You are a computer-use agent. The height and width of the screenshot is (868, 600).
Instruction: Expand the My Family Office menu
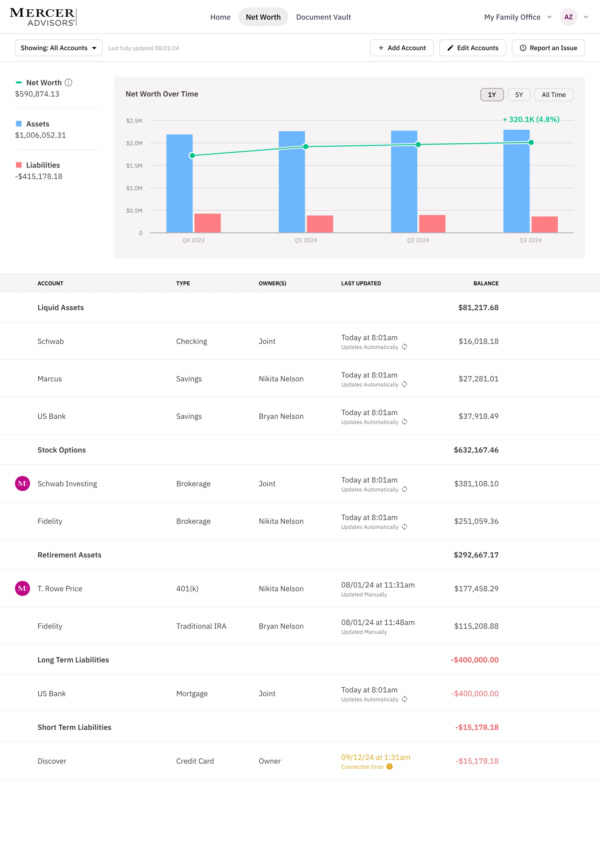[x=517, y=17]
